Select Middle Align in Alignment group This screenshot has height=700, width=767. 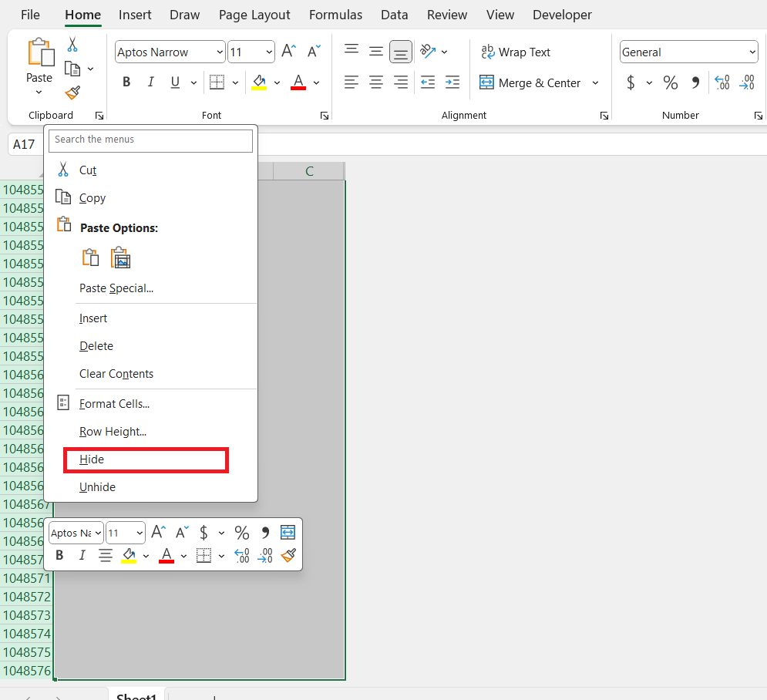pyautogui.click(x=375, y=52)
